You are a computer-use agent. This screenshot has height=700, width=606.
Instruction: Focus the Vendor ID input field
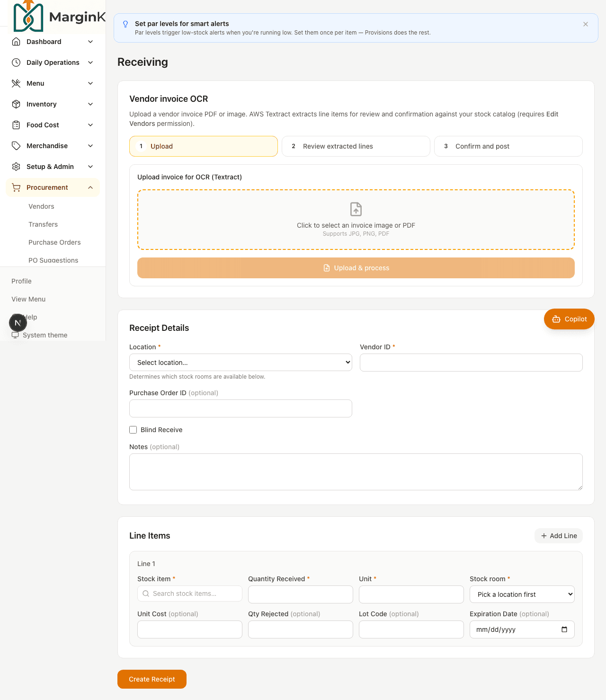click(471, 363)
